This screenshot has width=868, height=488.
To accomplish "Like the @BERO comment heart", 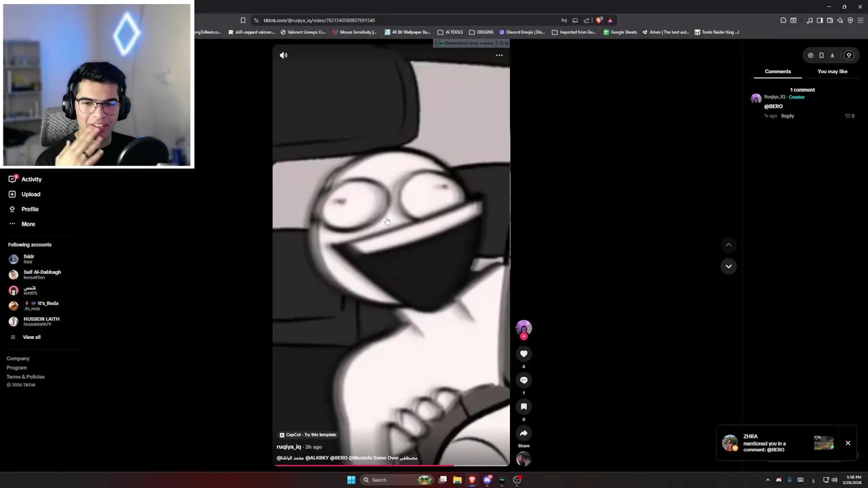I will pos(848,116).
